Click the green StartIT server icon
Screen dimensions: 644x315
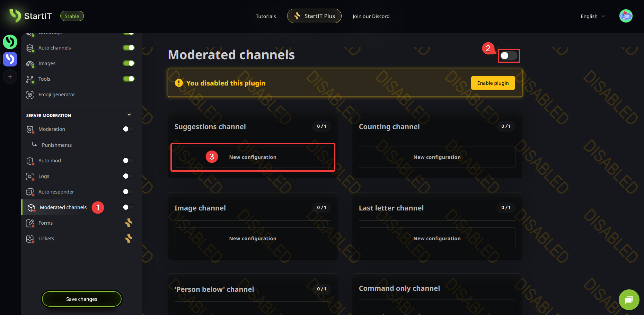tap(10, 42)
